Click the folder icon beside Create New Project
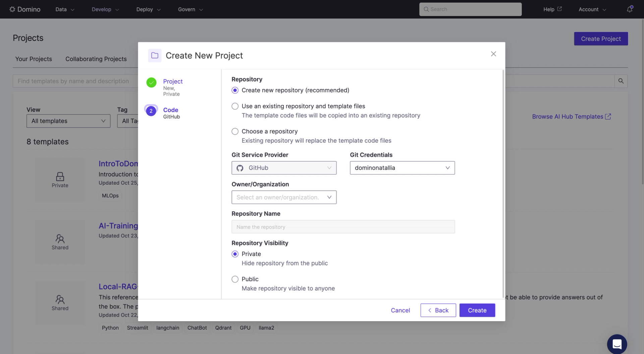 pyautogui.click(x=155, y=55)
